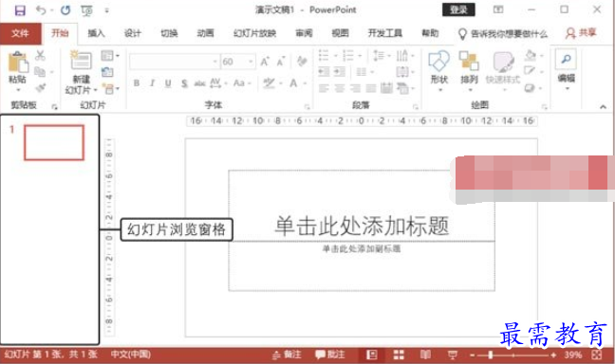Click the zoom slider handle
615x364 pixels.
coord(491,355)
